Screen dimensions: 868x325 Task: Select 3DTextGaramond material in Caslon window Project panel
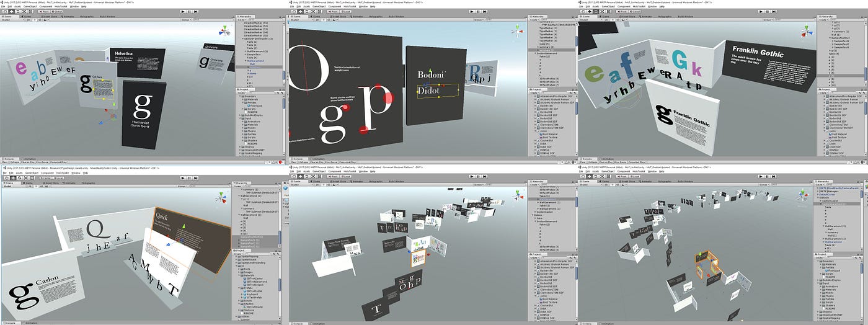[x=257, y=282]
